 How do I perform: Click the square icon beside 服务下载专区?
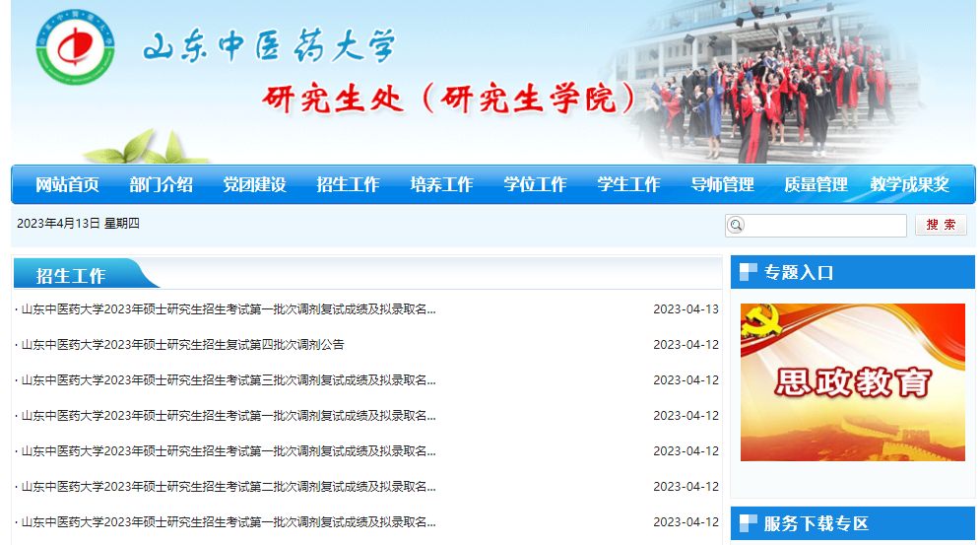[x=749, y=523]
